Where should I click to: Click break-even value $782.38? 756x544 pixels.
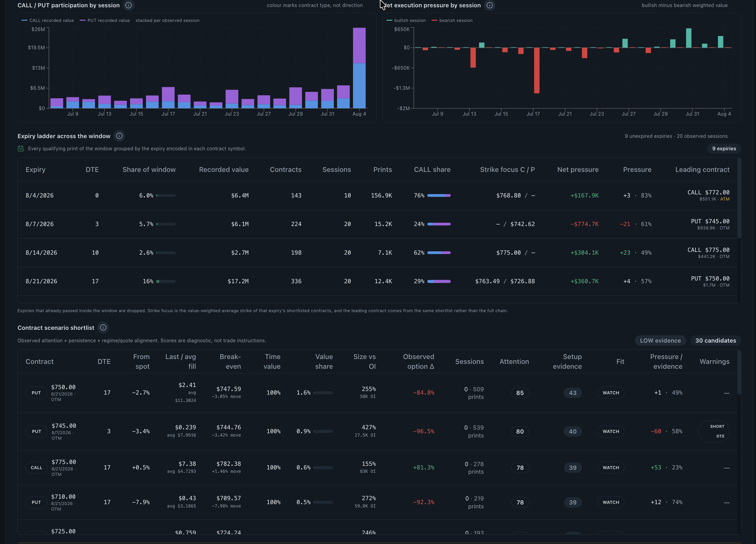(x=229, y=464)
